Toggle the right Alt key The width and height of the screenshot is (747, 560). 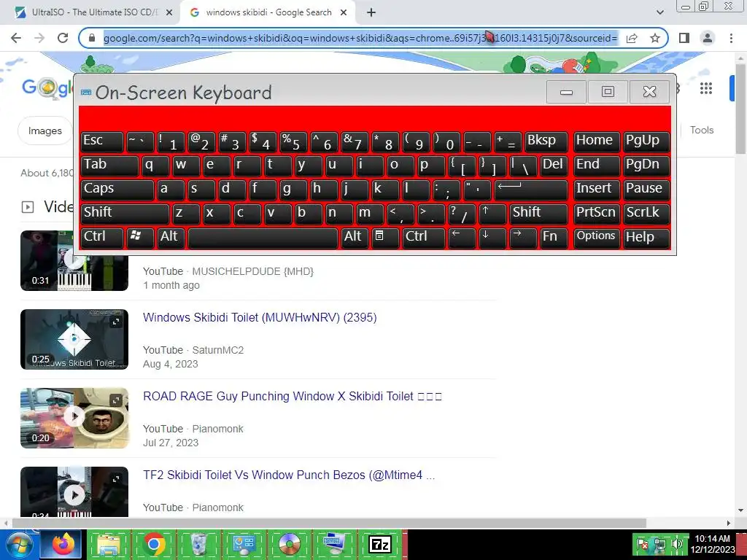(355, 237)
